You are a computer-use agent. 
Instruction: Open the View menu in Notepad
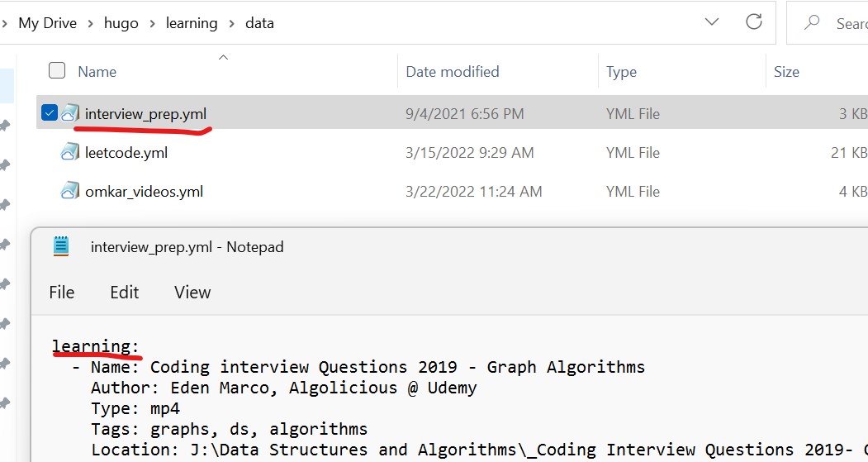coord(192,292)
